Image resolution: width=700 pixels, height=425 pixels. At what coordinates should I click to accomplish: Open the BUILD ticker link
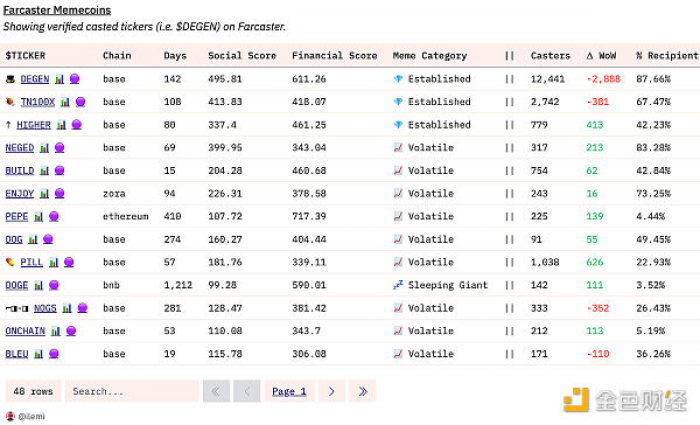tap(20, 171)
